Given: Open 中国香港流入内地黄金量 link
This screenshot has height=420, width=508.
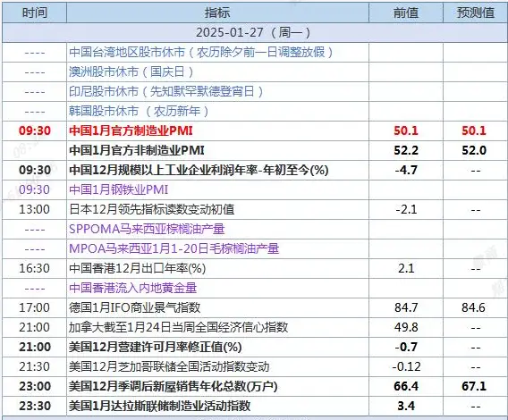Looking at the screenshot, I should [x=133, y=289].
